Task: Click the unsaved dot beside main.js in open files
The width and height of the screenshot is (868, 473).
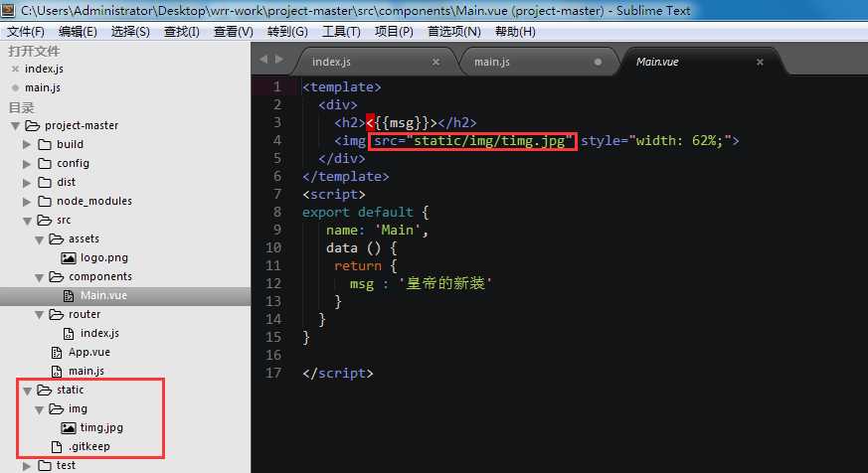Action: pos(15,88)
